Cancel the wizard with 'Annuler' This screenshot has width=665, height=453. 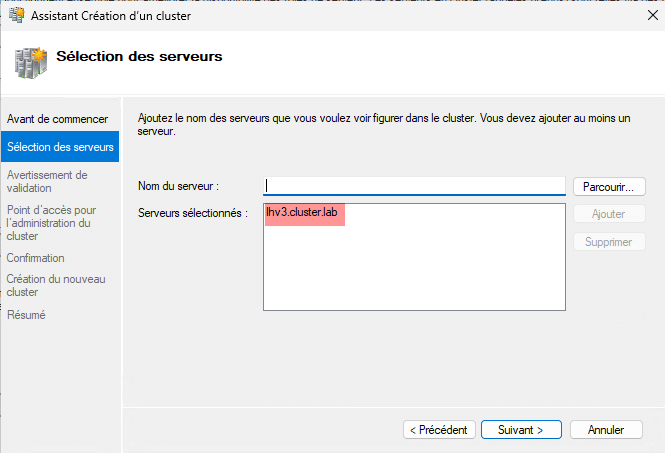click(606, 430)
